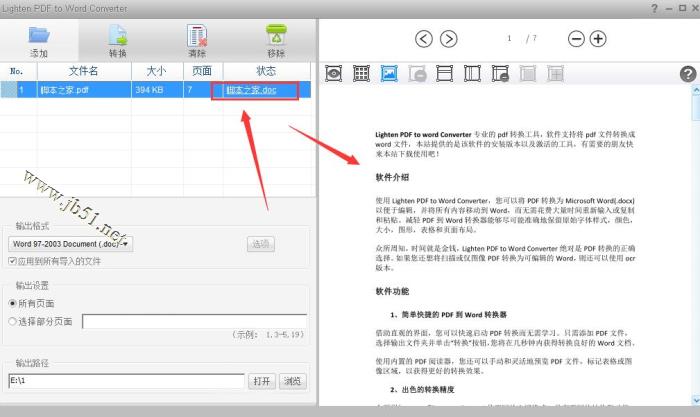This screenshot has width=700, height=417.
Task: Click the No. column header
Action: [x=18, y=71]
